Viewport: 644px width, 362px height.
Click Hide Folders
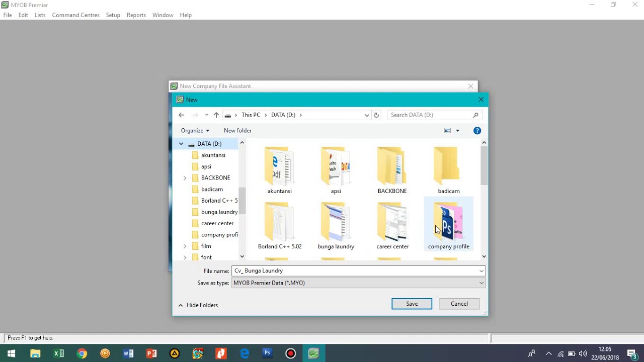point(198,305)
